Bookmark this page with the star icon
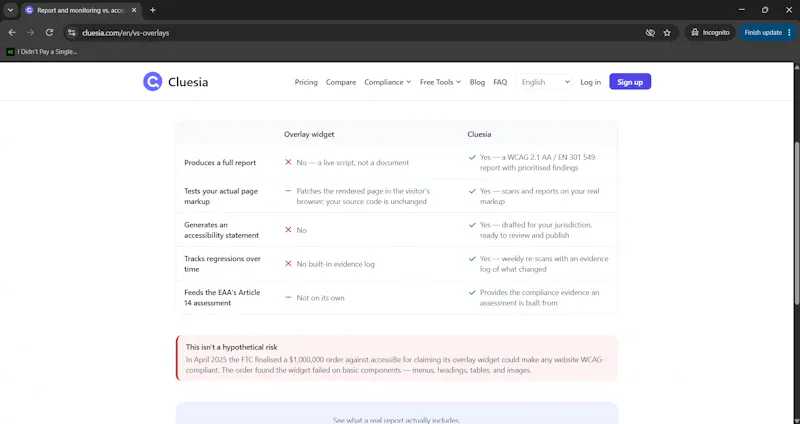Viewport: 800px width, 424px height. [x=667, y=33]
